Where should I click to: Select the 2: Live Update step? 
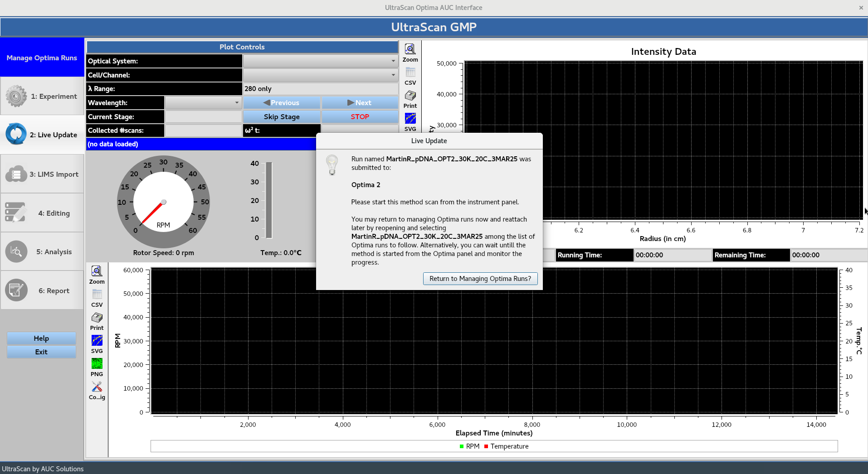point(42,135)
